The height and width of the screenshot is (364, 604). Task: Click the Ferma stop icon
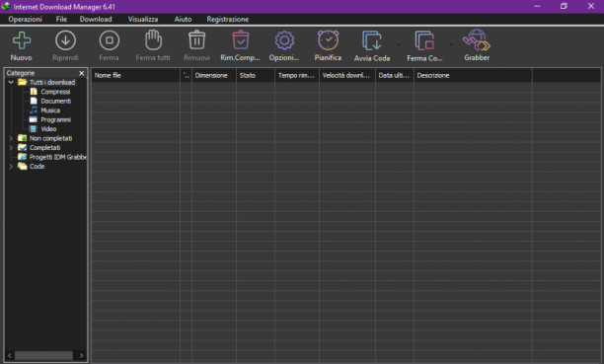pos(109,40)
